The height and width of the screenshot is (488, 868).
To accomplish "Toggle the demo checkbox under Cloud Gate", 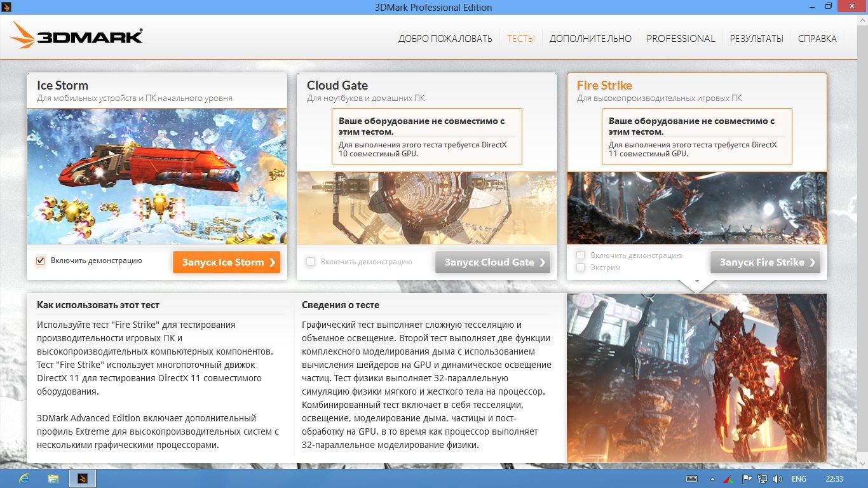I will 310,262.
